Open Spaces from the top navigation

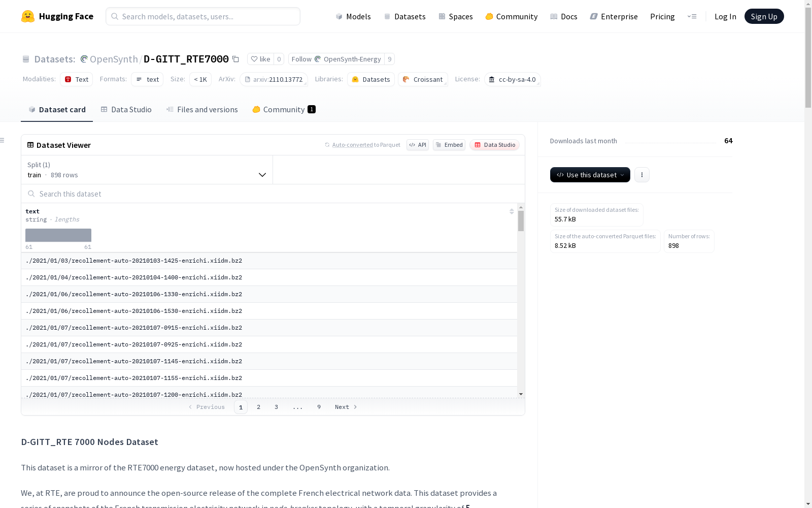pyautogui.click(x=456, y=16)
